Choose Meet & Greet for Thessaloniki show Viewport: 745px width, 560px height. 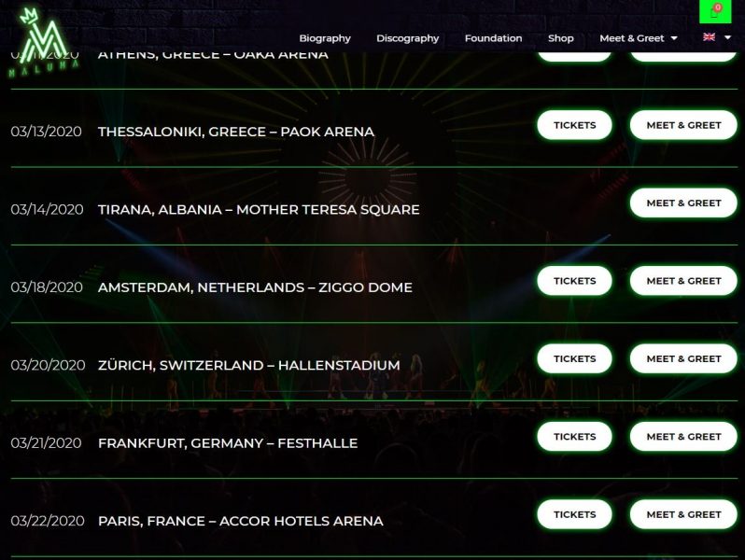tap(683, 125)
